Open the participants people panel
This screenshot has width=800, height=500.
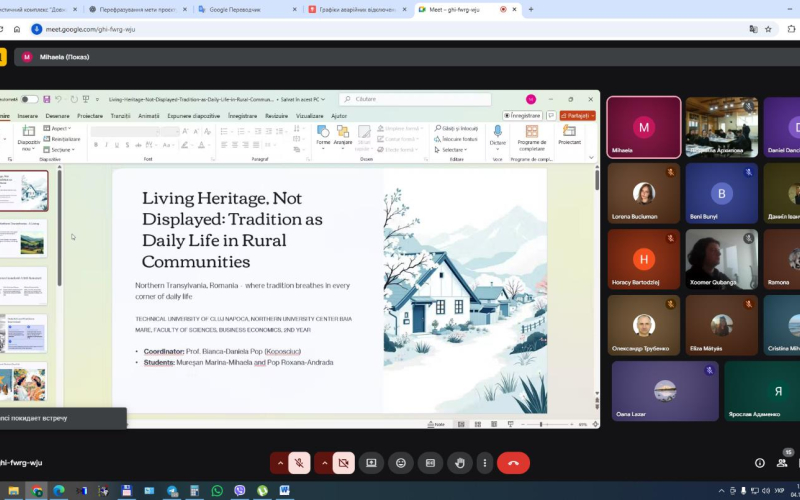[782, 463]
